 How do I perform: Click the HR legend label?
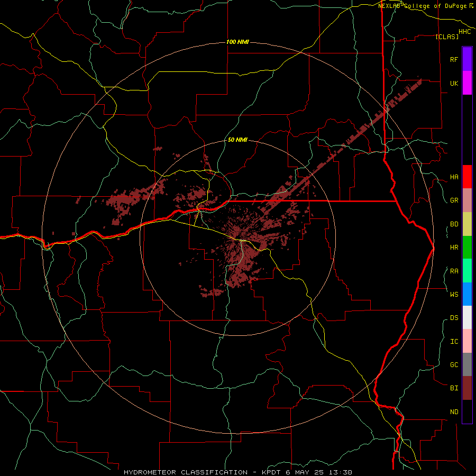[x=454, y=248]
